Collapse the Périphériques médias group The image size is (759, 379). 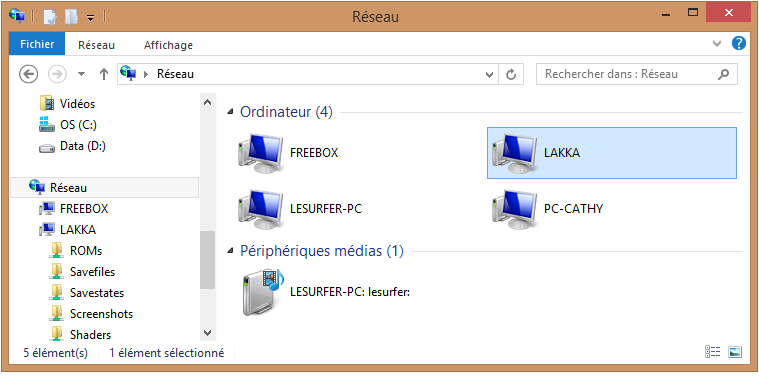coord(230,251)
